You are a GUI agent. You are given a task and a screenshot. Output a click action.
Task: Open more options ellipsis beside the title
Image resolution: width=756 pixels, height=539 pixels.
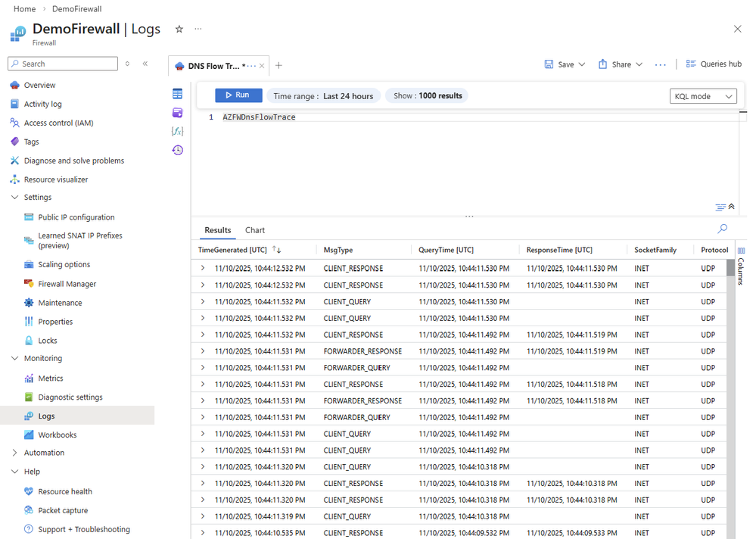coord(198,29)
